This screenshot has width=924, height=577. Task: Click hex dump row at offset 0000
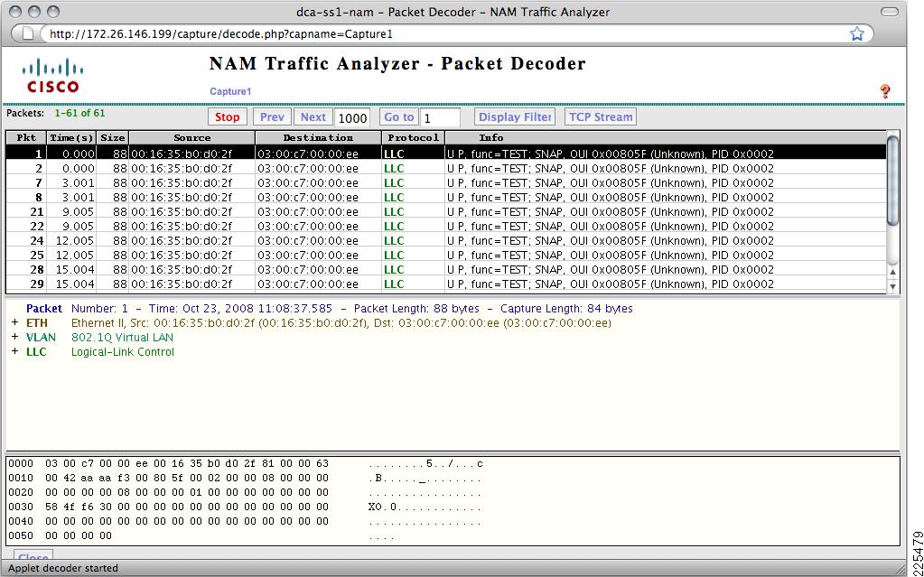click(246, 464)
